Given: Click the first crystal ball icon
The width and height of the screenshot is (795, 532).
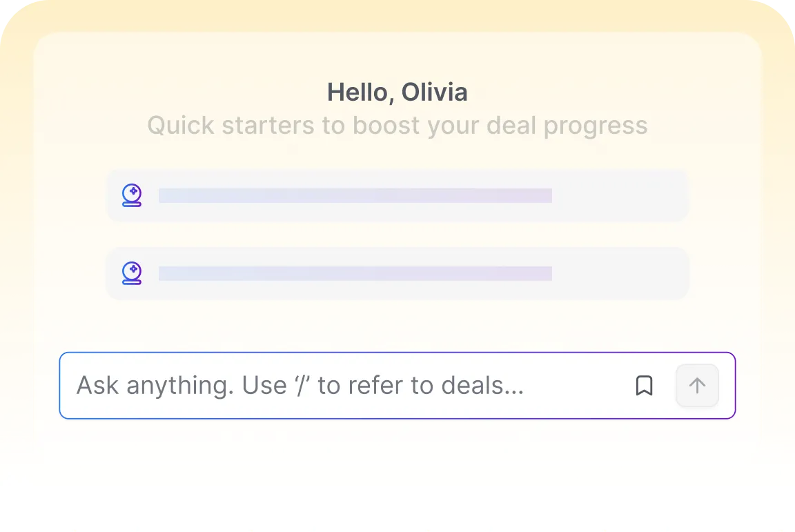Looking at the screenshot, I should tap(132, 195).
